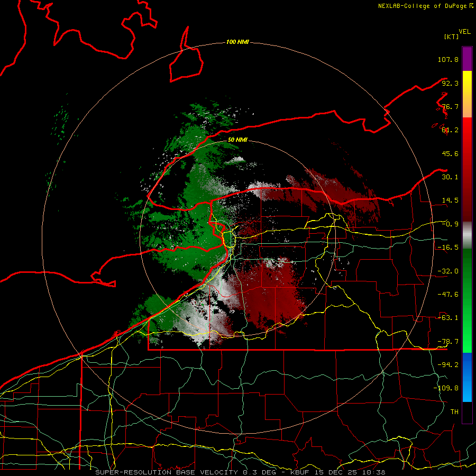Viewport: 476px width, 476px height.
Task: Click the -78.7 velocity scale value
Action: [448, 342]
